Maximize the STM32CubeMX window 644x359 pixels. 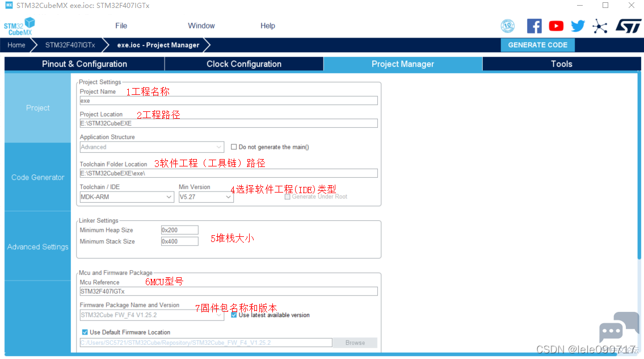pyautogui.click(x=605, y=5)
